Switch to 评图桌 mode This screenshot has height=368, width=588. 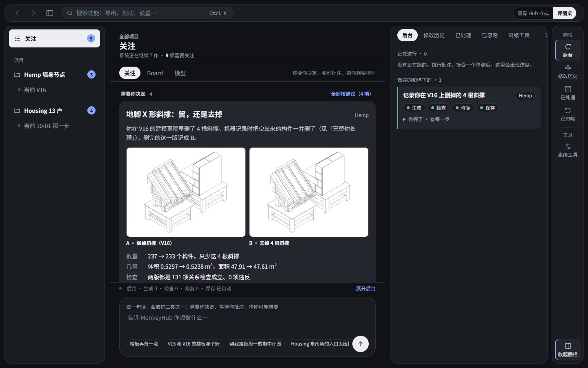[x=565, y=13]
